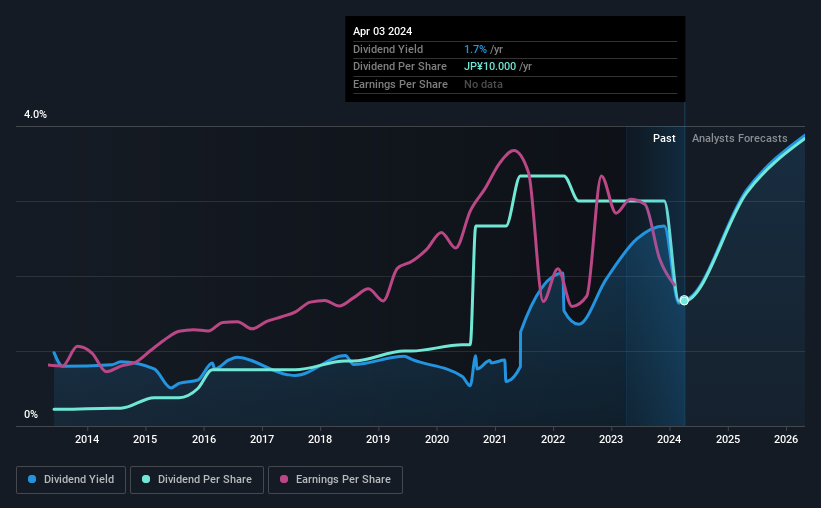The image size is (821, 508).
Task: Click the 2014 x-axis label
Action: [87, 439]
